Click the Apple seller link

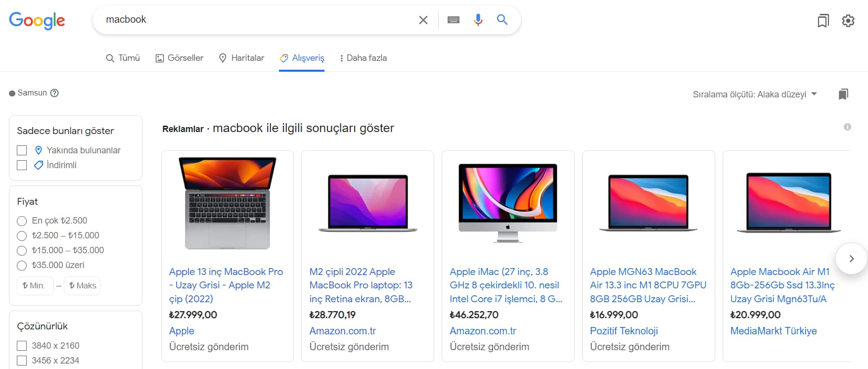click(182, 331)
